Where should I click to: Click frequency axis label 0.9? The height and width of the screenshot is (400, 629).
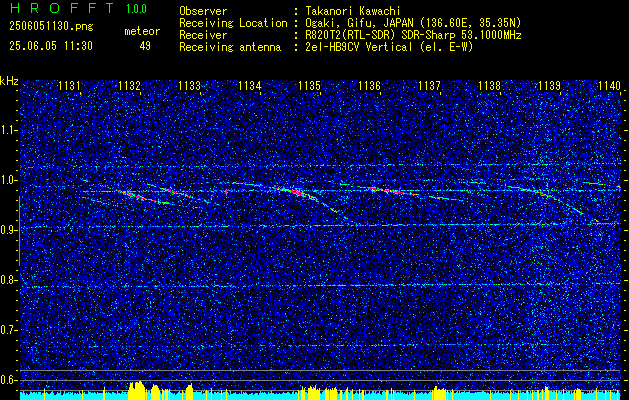[8, 230]
